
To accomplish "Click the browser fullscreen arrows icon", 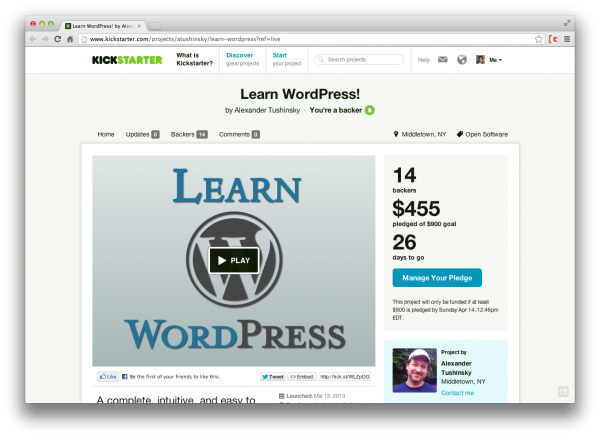I will click(567, 23).
